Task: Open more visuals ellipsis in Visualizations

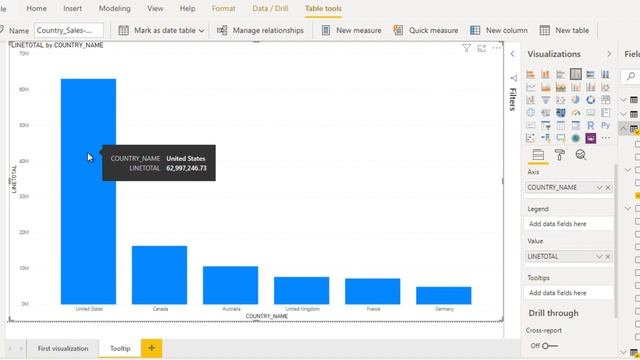Action: (x=605, y=138)
